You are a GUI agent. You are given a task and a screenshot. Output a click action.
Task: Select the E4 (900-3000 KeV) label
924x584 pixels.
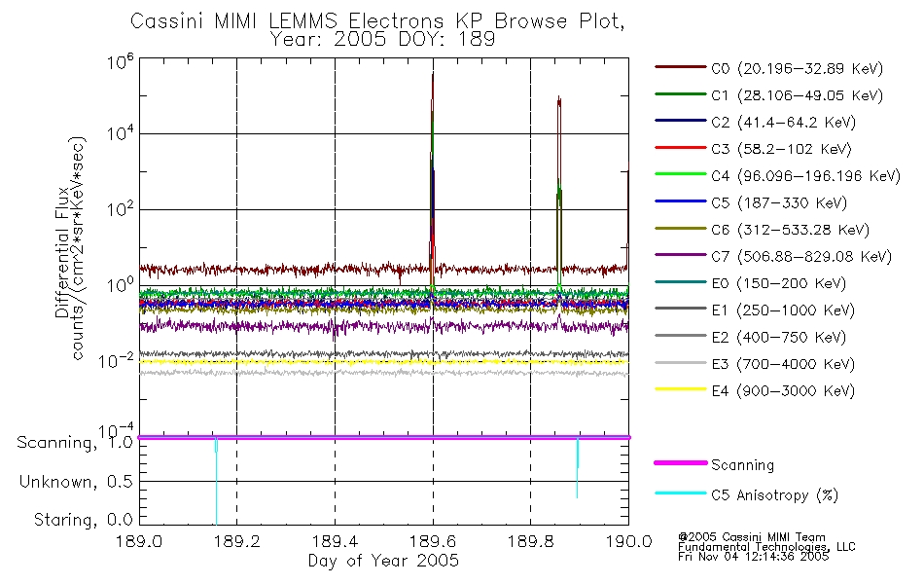coord(783,390)
